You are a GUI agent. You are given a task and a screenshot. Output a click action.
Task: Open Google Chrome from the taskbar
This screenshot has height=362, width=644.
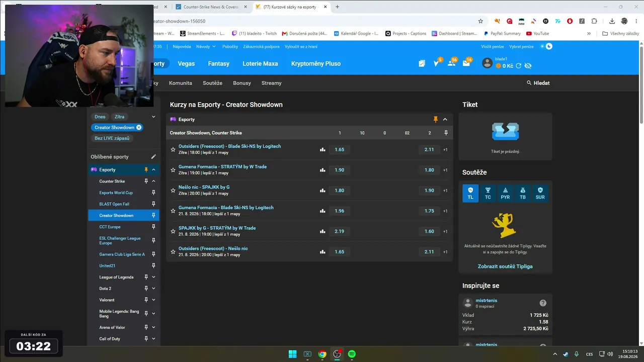pyautogui.click(x=322, y=354)
